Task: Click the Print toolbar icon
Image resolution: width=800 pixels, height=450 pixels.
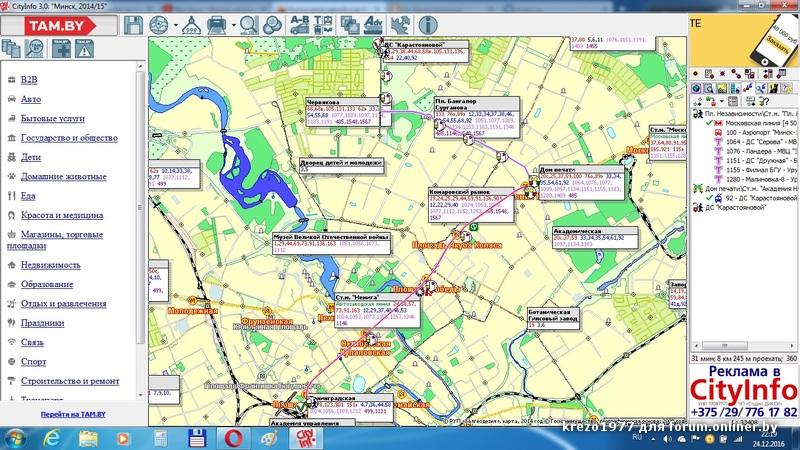Action: (x=217, y=25)
